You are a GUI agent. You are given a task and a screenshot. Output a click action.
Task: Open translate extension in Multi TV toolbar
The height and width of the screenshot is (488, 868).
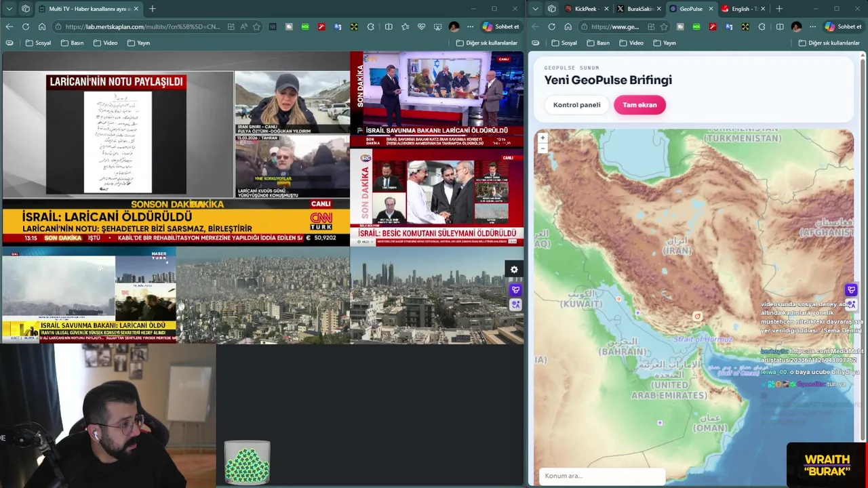(338, 26)
